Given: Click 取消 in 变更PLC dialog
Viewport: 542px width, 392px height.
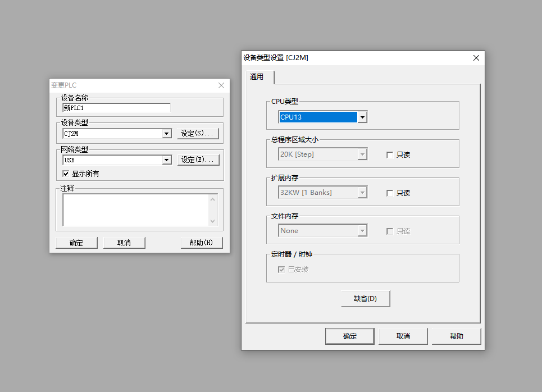Looking at the screenshot, I should click(x=124, y=243).
